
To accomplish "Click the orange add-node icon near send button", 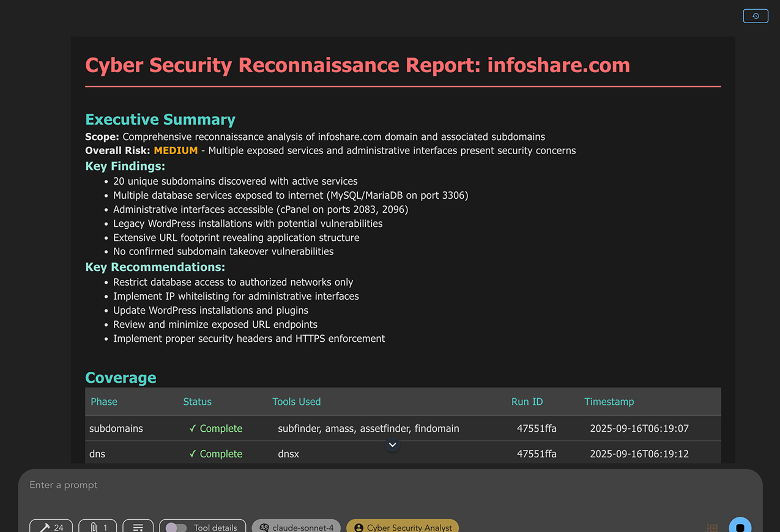I will point(711,526).
